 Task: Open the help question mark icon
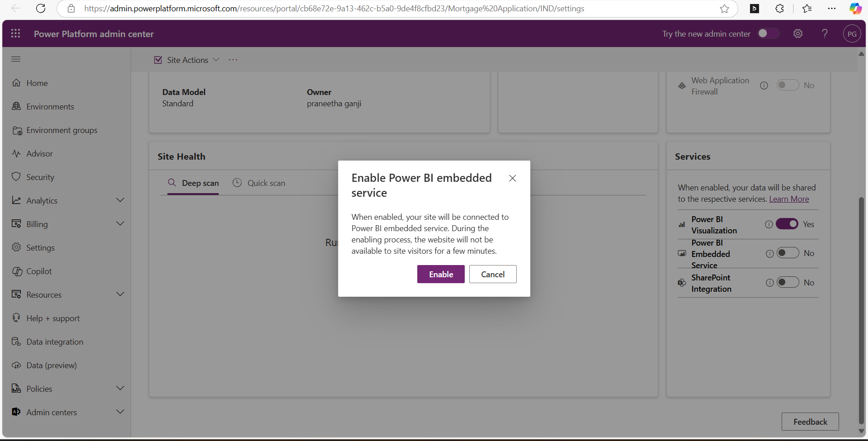(825, 33)
